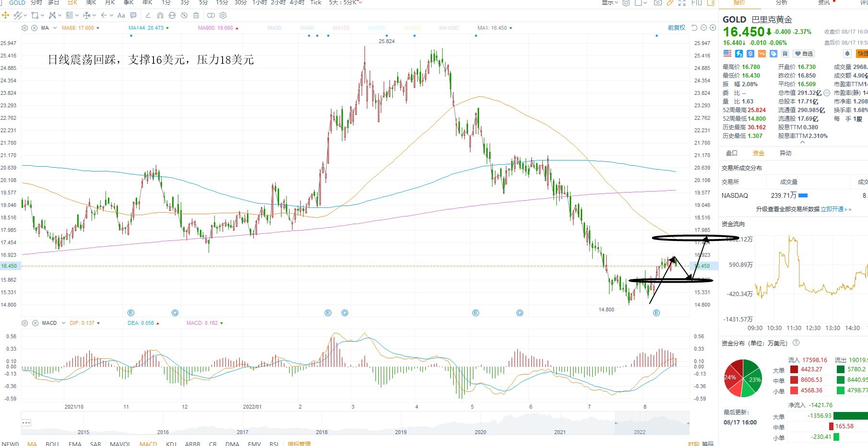Toggle the DEA line visibility

coord(143,323)
